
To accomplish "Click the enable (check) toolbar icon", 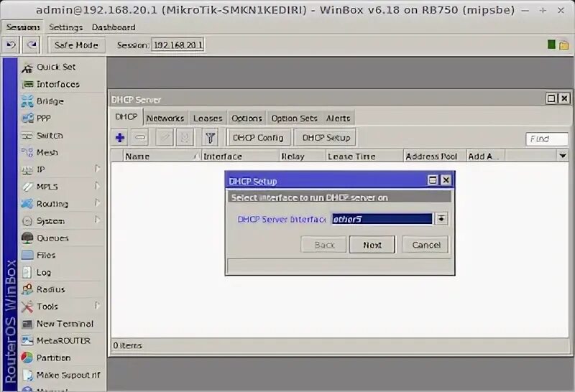I will (165, 138).
